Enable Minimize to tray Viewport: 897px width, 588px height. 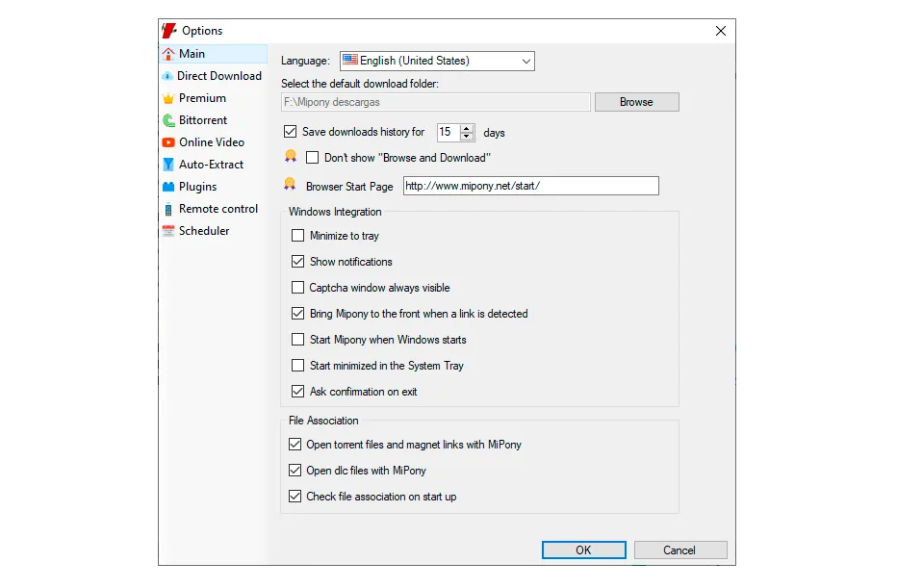click(297, 236)
